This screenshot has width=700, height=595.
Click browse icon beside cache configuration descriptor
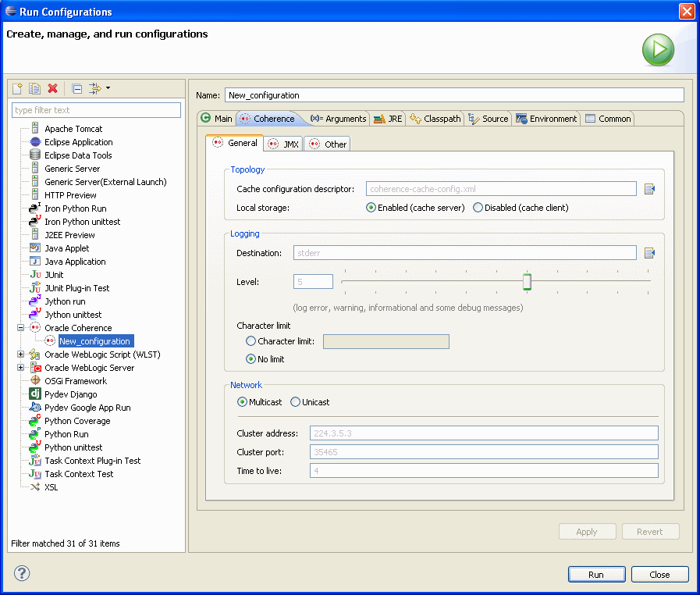(x=649, y=189)
